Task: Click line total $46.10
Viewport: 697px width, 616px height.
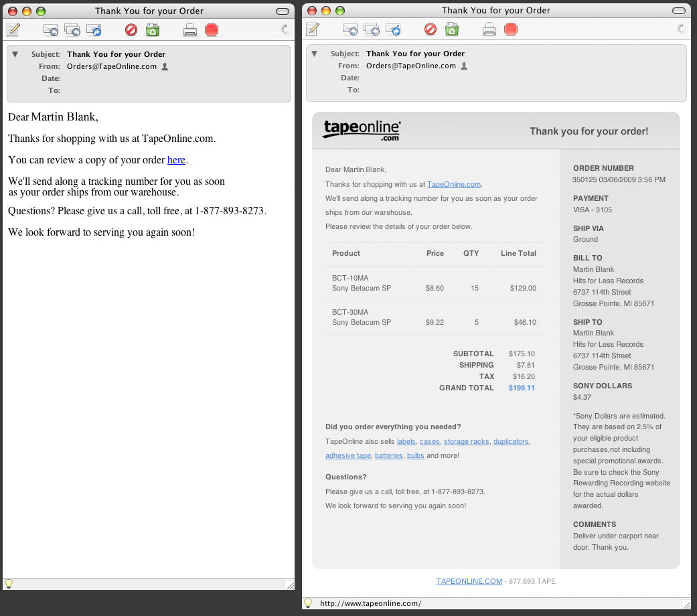Action: (525, 323)
